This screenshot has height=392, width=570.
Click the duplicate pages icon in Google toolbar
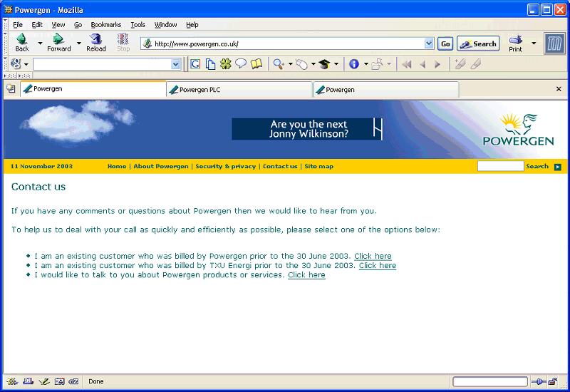(x=210, y=64)
